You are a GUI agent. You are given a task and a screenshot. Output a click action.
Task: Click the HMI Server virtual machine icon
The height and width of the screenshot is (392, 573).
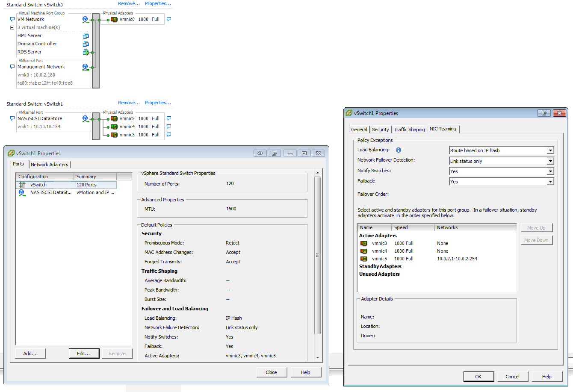point(86,36)
